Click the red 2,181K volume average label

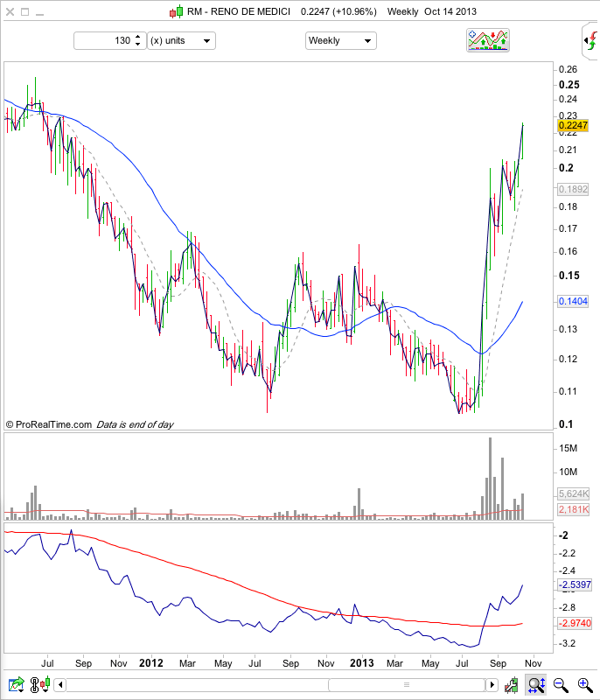point(574,509)
